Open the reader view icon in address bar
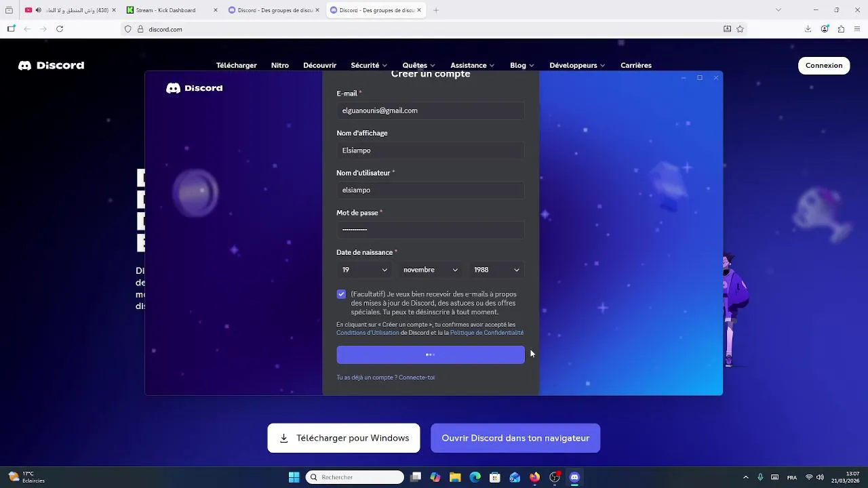The image size is (868, 488). pyautogui.click(x=727, y=29)
